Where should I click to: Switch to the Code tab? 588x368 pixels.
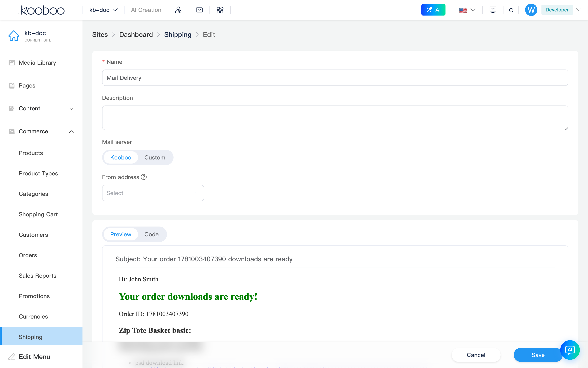click(152, 234)
